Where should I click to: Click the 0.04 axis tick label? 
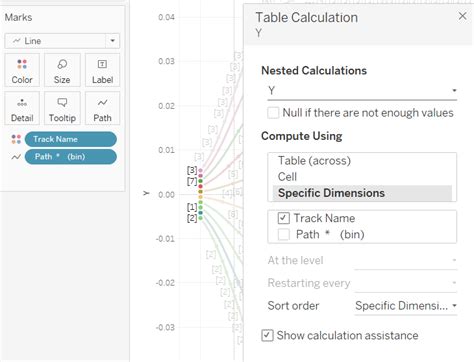click(x=166, y=17)
